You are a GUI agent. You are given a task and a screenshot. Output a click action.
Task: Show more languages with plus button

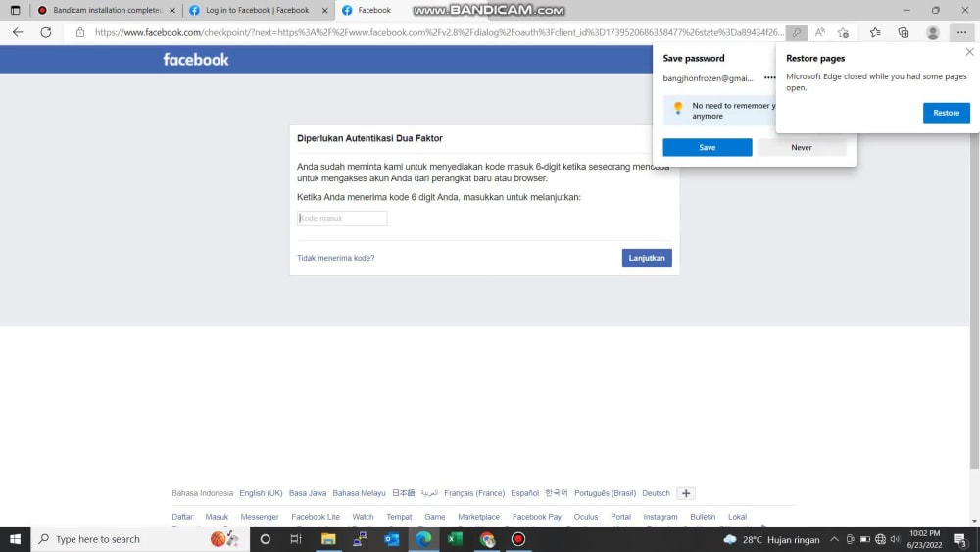[686, 493]
